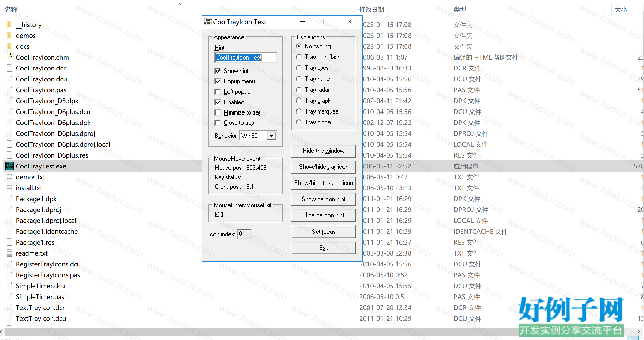Viewport: 644px width, 340px height.
Task: Close the CoolTrayIcon Test window
Action: pyautogui.click(x=350, y=22)
